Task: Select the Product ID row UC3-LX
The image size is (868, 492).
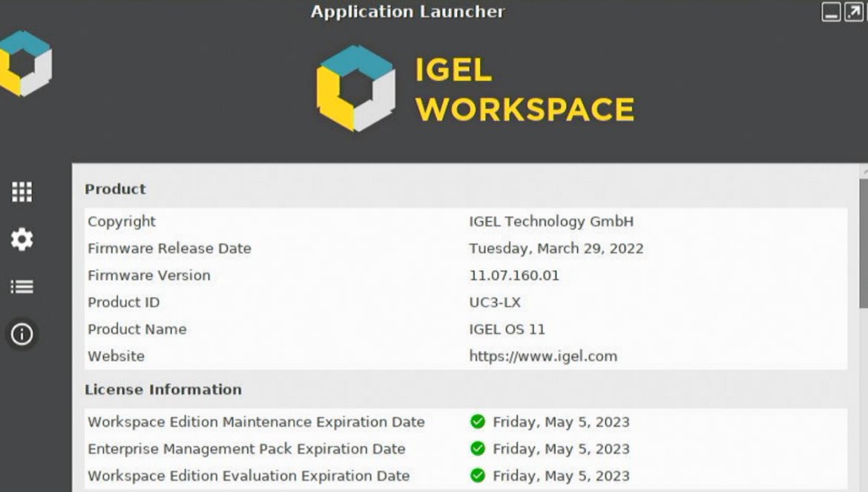Action: pyautogui.click(x=466, y=302)
